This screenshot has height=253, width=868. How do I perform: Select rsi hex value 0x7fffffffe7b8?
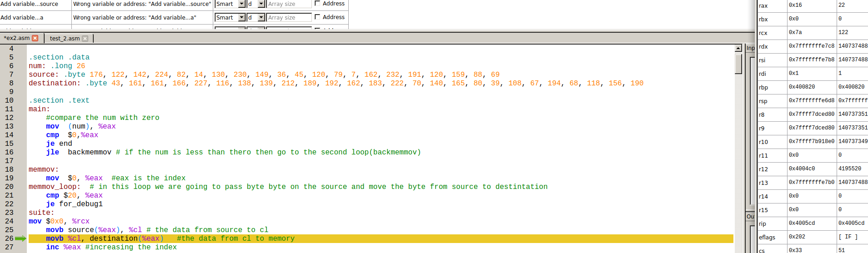click(x=811, y=60)
